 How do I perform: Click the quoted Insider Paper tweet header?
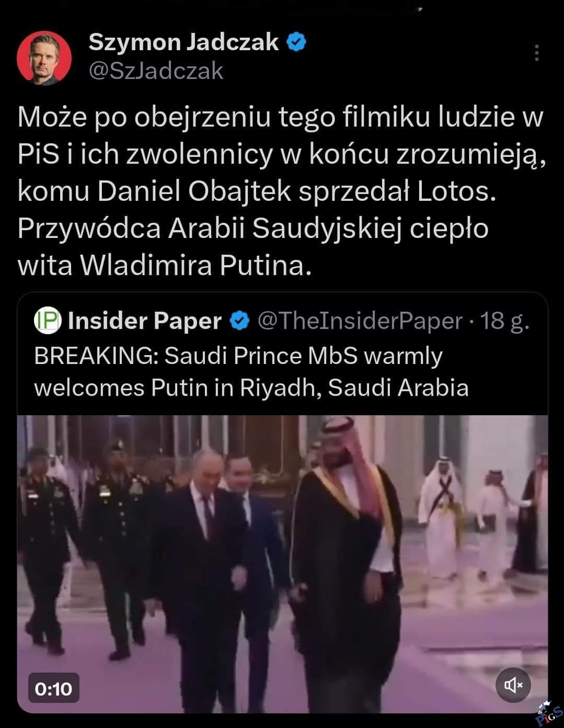(282, 321)
